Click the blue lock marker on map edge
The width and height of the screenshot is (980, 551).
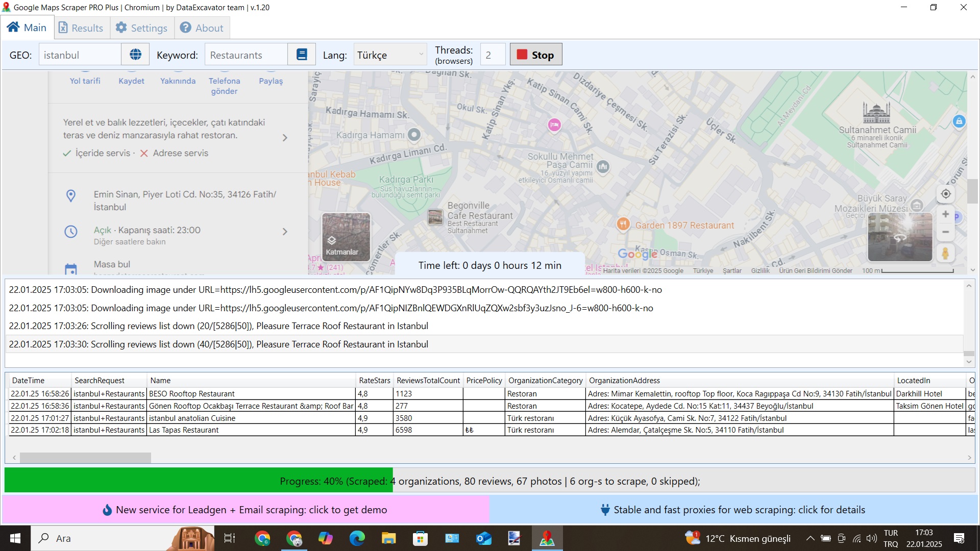(x=959, y=121)
